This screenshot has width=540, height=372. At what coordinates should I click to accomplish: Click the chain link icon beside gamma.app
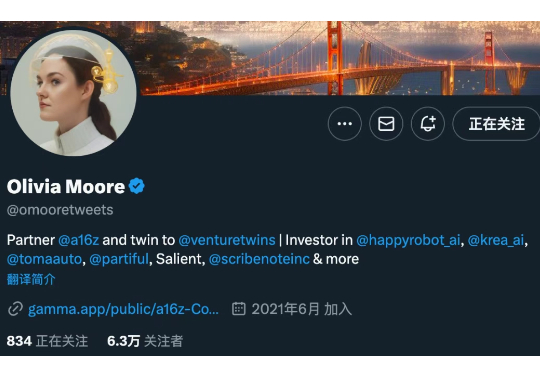pyautogui.click(x=15, y=309)
